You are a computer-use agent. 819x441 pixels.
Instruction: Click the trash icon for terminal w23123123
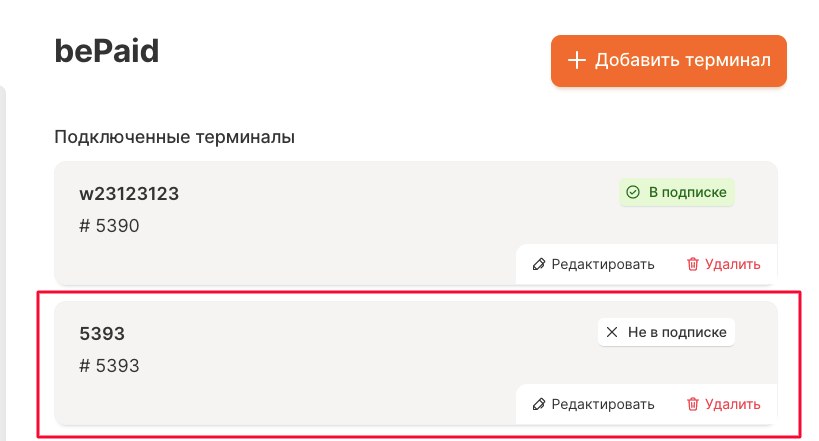pyautogui.click(x=692, y=264)
